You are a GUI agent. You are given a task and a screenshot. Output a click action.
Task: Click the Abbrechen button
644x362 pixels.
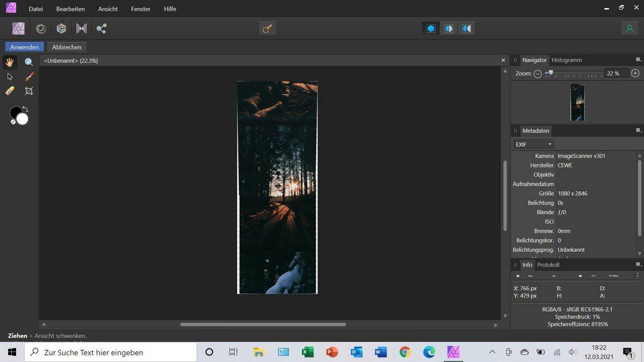[66, 47]
